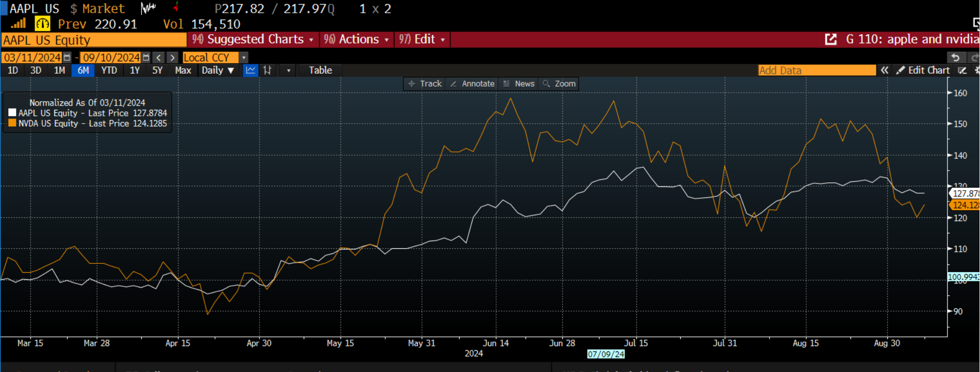
Task: Toggle the Track crosshair tool
Action: click(425, 83)
